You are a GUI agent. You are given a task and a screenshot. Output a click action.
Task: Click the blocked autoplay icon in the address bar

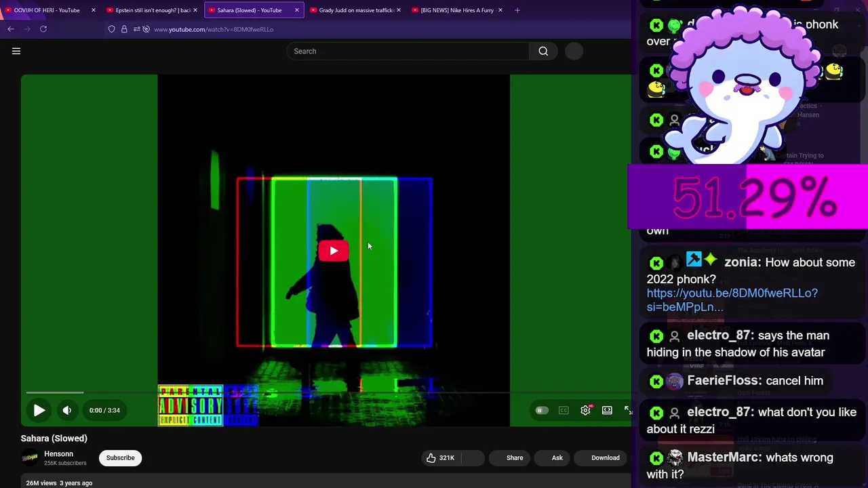tap(146, 29)
